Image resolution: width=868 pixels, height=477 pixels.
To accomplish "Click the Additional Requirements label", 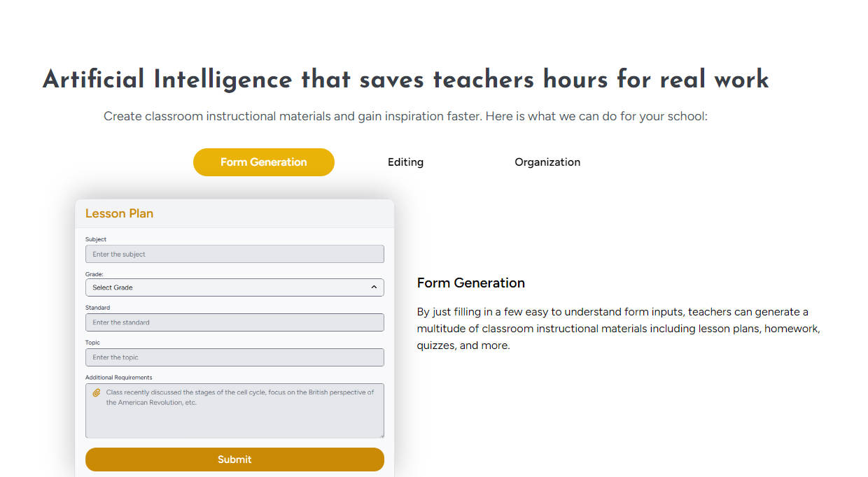I will pos(118,378).
